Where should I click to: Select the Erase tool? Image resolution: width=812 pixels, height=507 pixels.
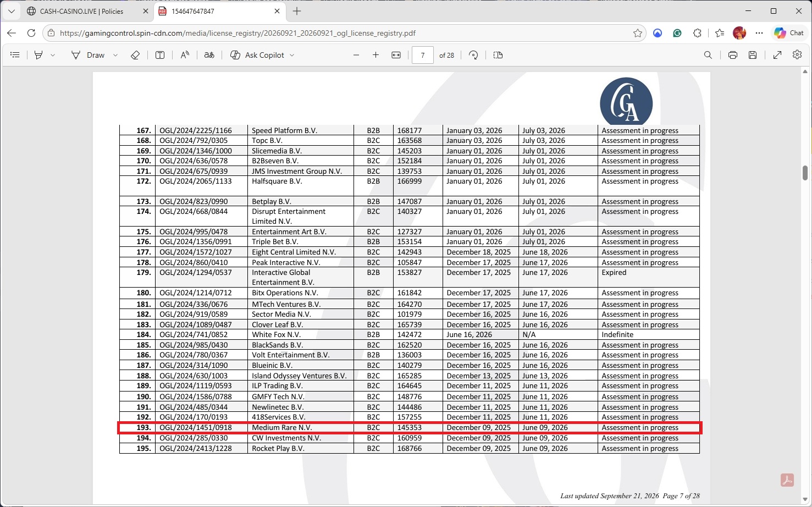135,55
